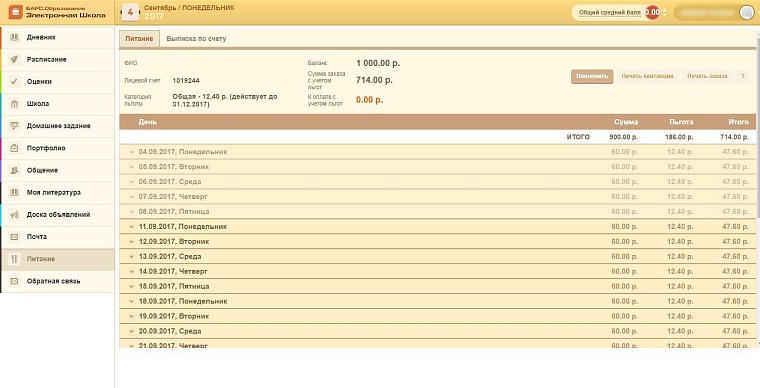
Task: Click the Печать заказа button
Action: 707,76
